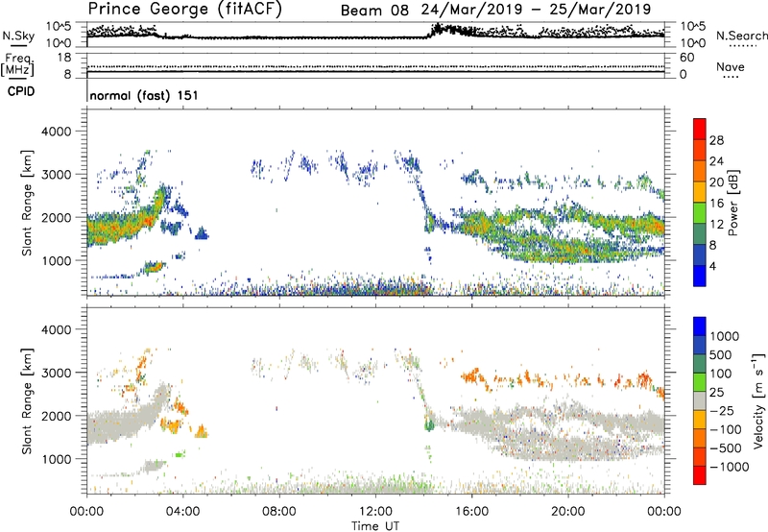Click the velocity colorbar gray segment
Image resolution: width=768 pixels, height=532 pixels.
(x=700, y=400)
